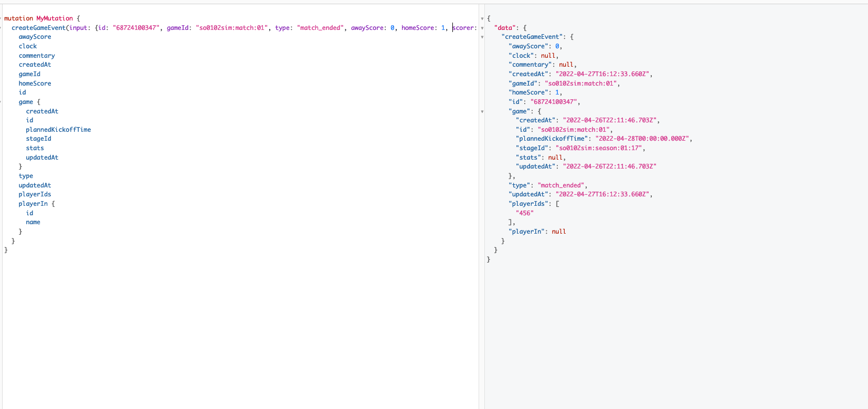The image size is (868, 409).
Task: Click createGameEvent in the query editor
Action: (39, 28)
